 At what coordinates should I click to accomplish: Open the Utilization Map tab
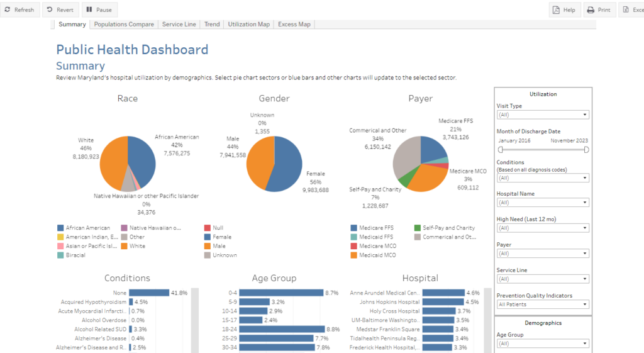click(x=248, y=25)
